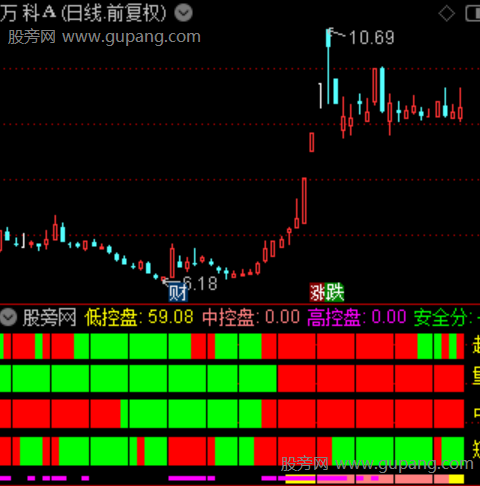
Task: Expand the indicator panel dropdown arrow
Action: click(x=8, y=317)
